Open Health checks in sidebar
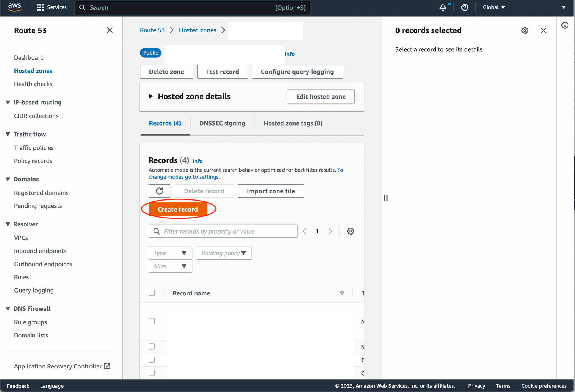Screen dimensions: 575x392 pos(33,84)
